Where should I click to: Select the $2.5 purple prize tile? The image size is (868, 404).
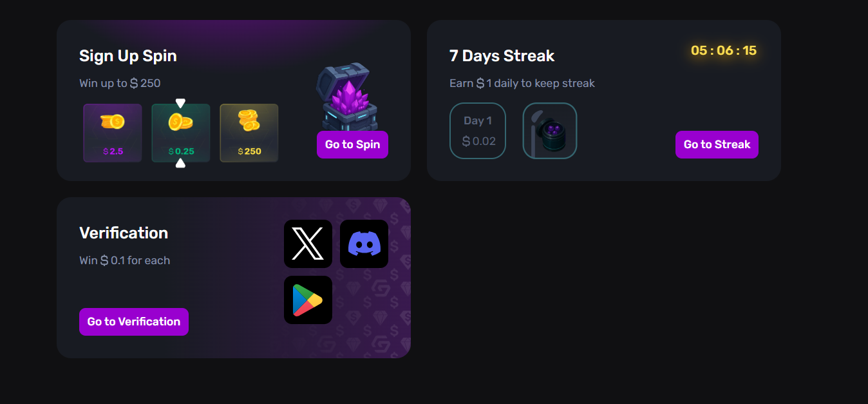click(x=113, y=133)
